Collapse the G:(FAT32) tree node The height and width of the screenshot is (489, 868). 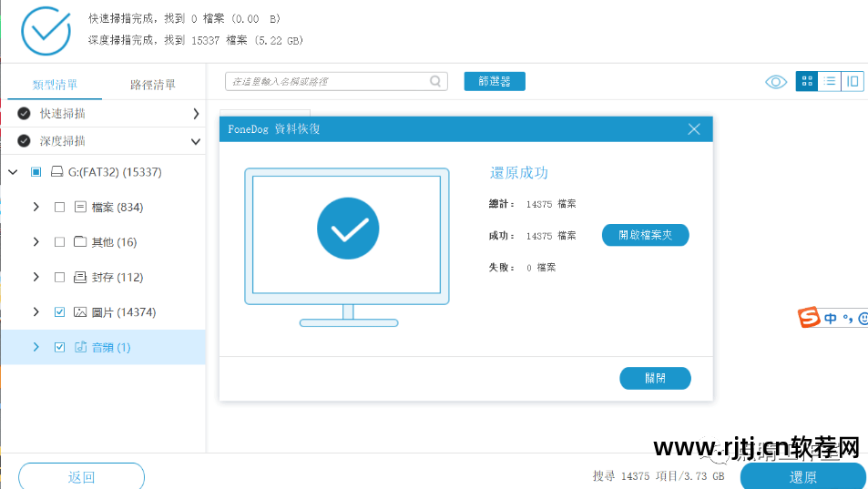(14, 172)
